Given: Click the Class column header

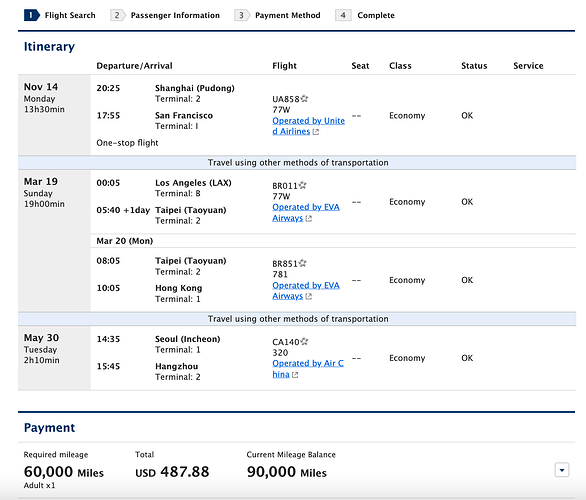Looking at the screenshot, I should click(x=400, y=66).
